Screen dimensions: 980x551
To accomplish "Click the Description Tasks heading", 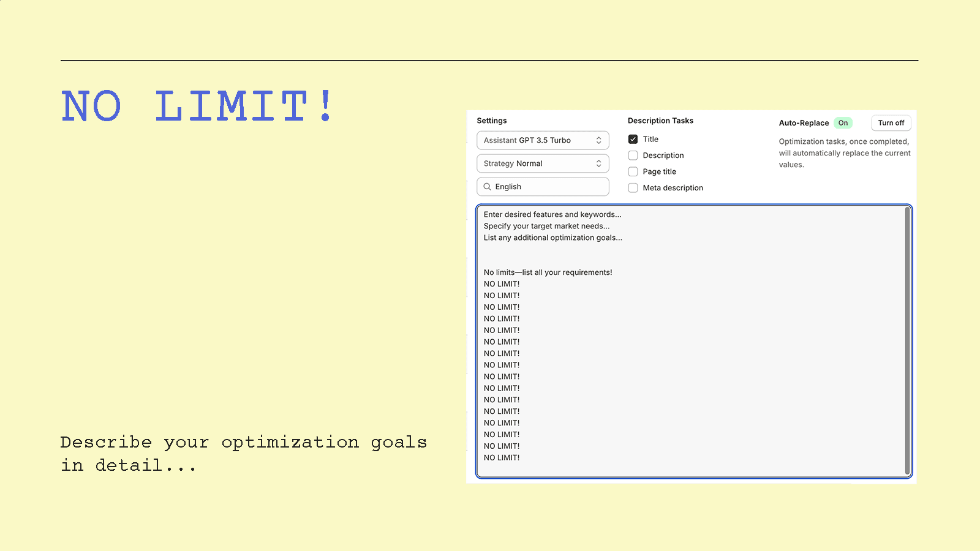I will pos(660,121).
